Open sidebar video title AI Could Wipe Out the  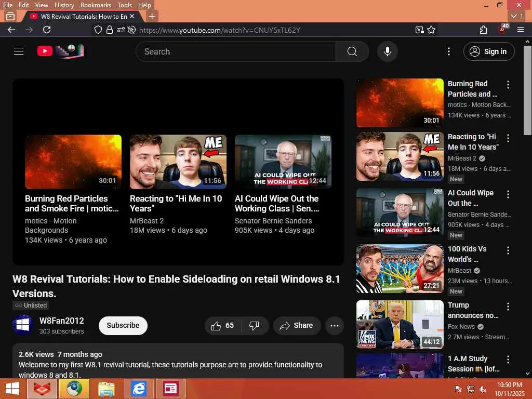coord(470,198)
